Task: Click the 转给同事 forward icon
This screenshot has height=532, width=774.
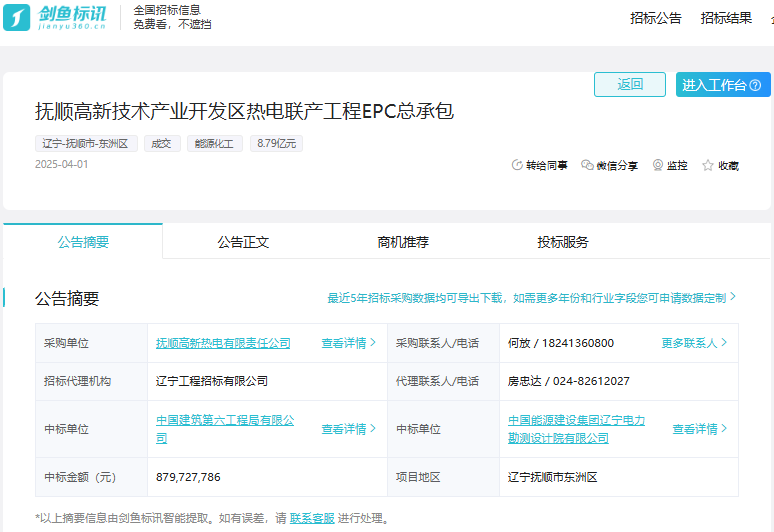Action: click(517, 166)
